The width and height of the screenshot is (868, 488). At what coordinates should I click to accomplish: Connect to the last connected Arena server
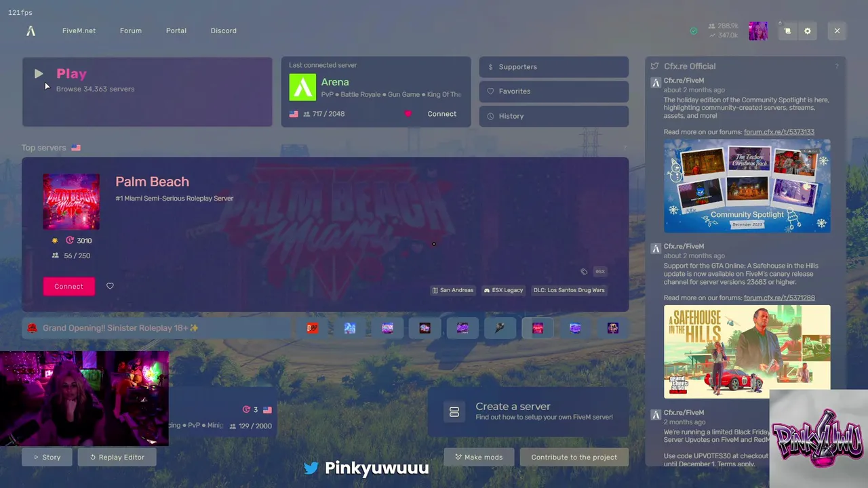click(x=442, y=114)
